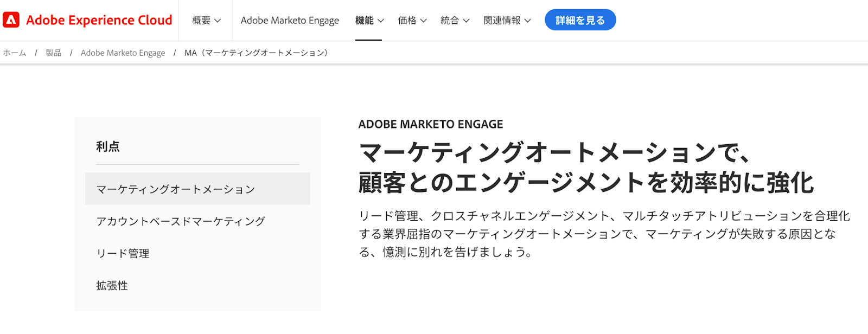Click the chevron arrow beside 統合

click(x=467, y=21)
